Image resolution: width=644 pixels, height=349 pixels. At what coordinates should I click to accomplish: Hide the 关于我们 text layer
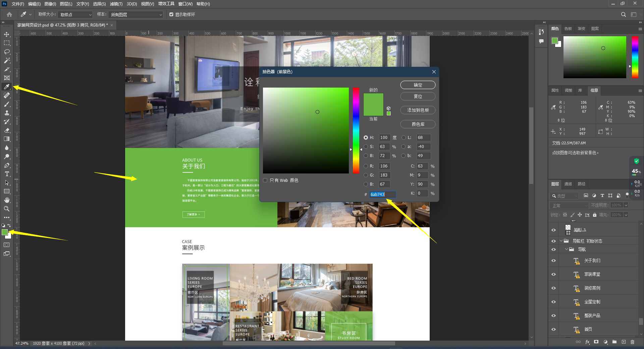tap(553, 260)
